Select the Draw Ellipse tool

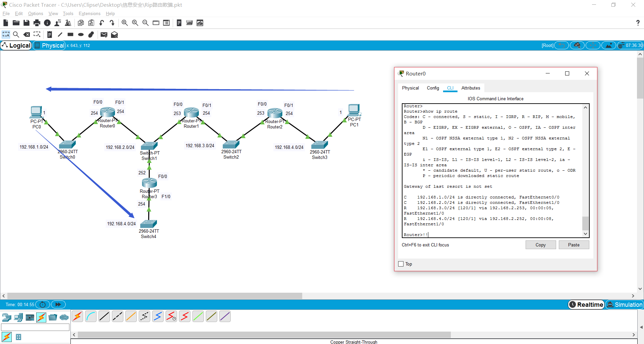(80, 35)
